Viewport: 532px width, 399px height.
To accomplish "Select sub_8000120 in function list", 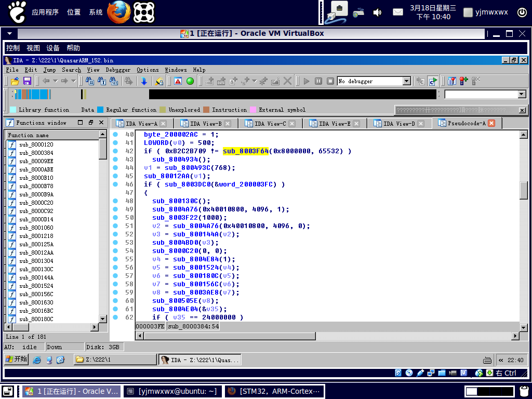I will tap(36, 144).
